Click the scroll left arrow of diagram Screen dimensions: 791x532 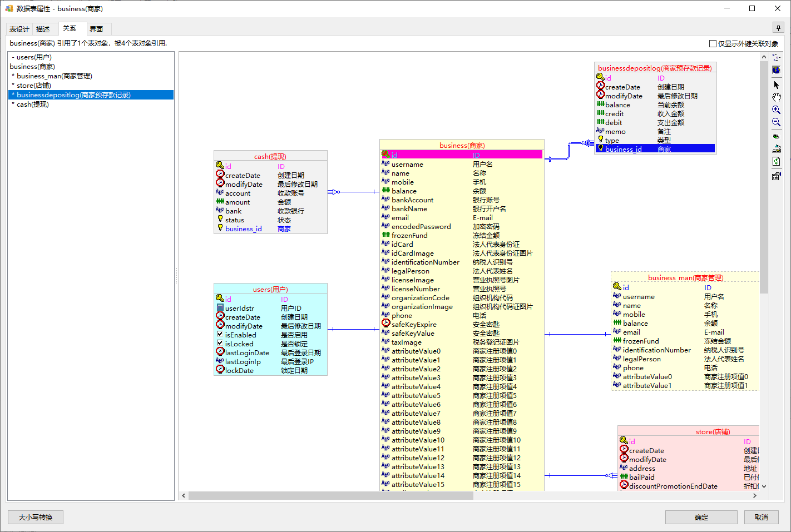click(184, 495)
